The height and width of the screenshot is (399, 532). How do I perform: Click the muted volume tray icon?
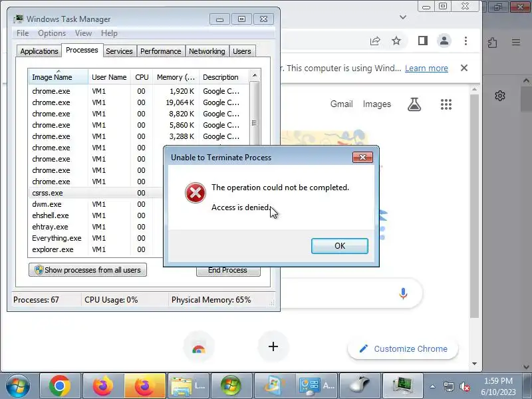[465, 386]
